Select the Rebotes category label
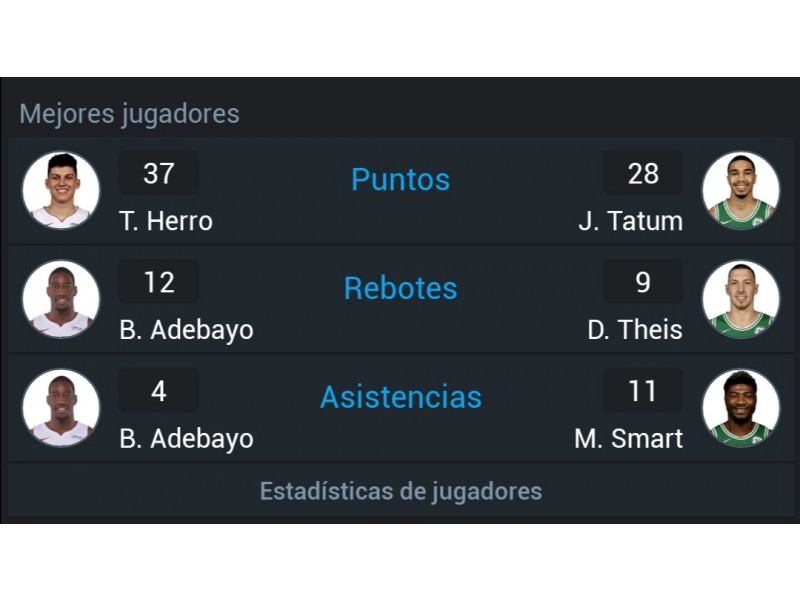This screenshot has height=600, width=800. 401,288
